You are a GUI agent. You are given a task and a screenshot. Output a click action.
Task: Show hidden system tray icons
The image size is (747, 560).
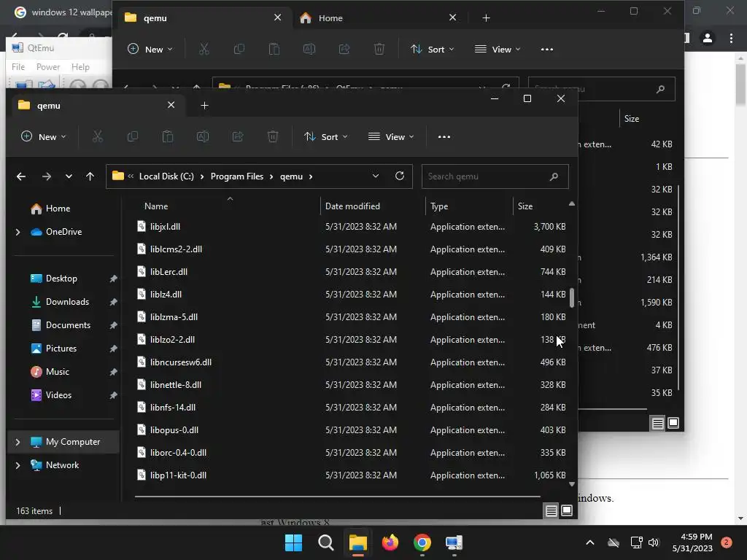coord(589,542)
